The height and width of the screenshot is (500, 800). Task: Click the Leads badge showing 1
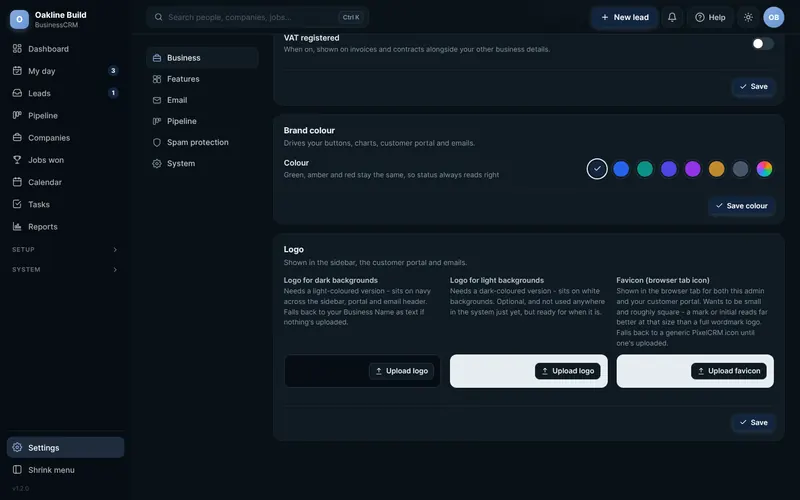[113, 93]
